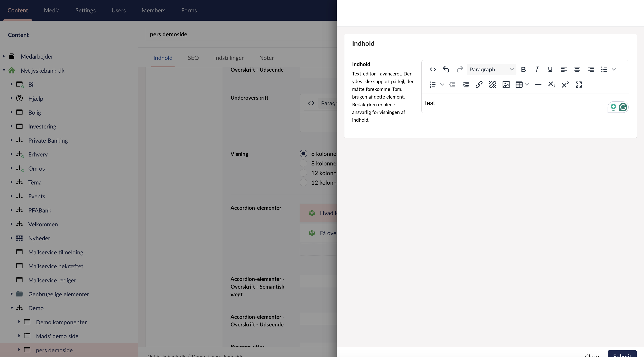Align text center
The width and height of the screenshot is (644, 357).
pos(577,69)
